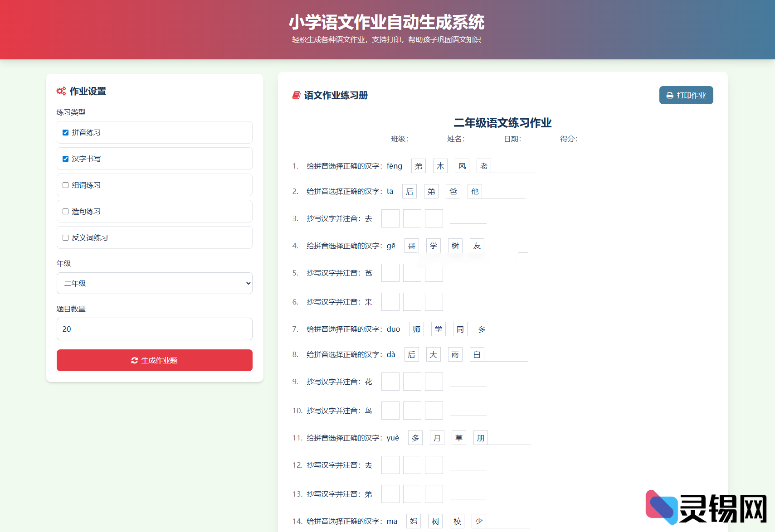Select answer 多 in question 7
The height and width of the screenshot is (532, 775).
(x=482, y=329)
